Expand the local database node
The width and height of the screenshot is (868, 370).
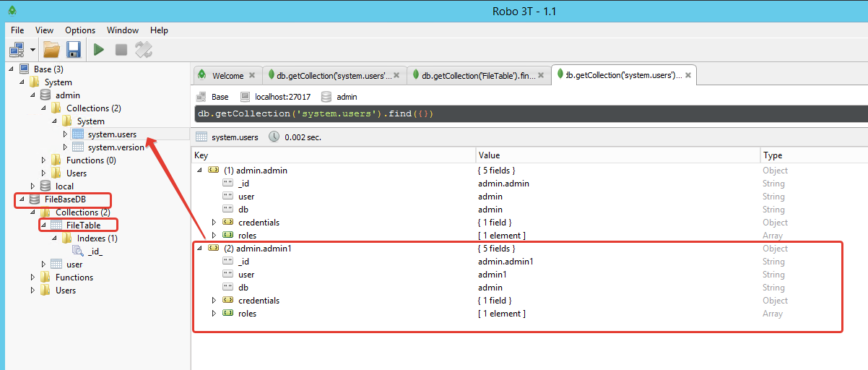(x=32, y=186)
